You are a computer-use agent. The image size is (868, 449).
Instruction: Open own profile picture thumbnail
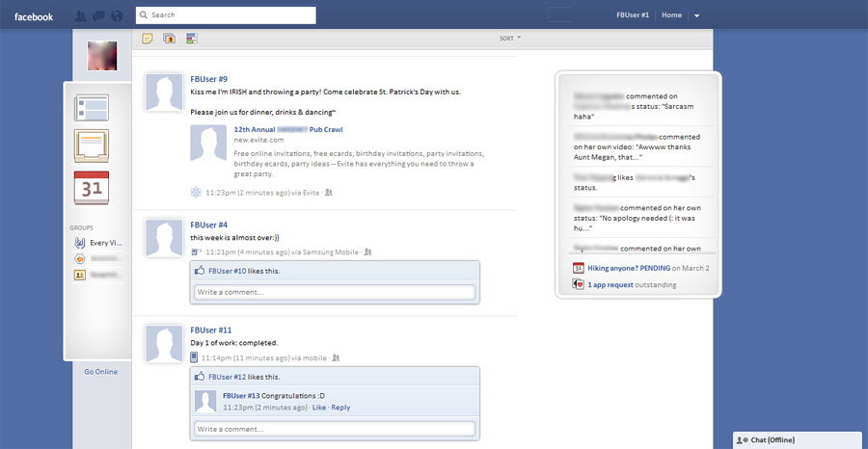102,56
